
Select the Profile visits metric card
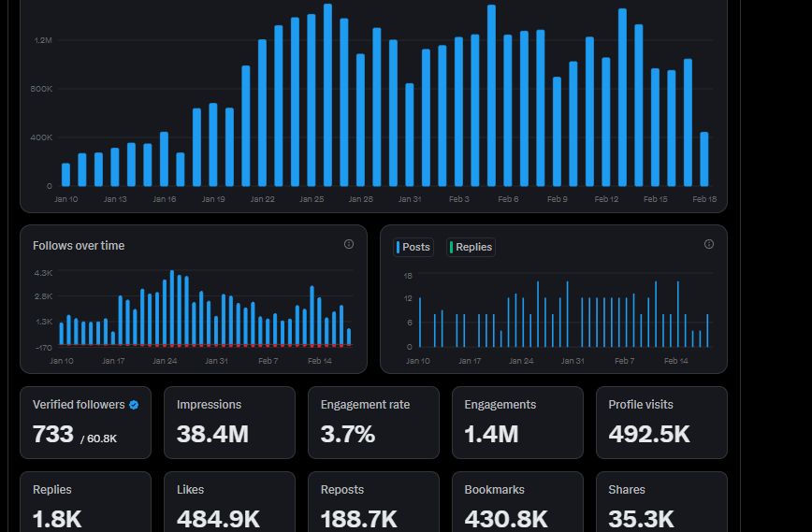[x=661, y=423]
